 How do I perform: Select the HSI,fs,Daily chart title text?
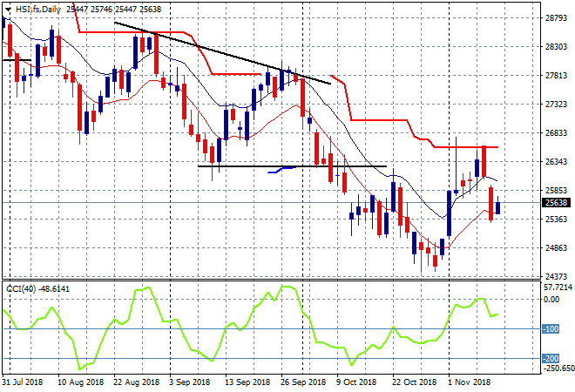[x=38, y=10]
